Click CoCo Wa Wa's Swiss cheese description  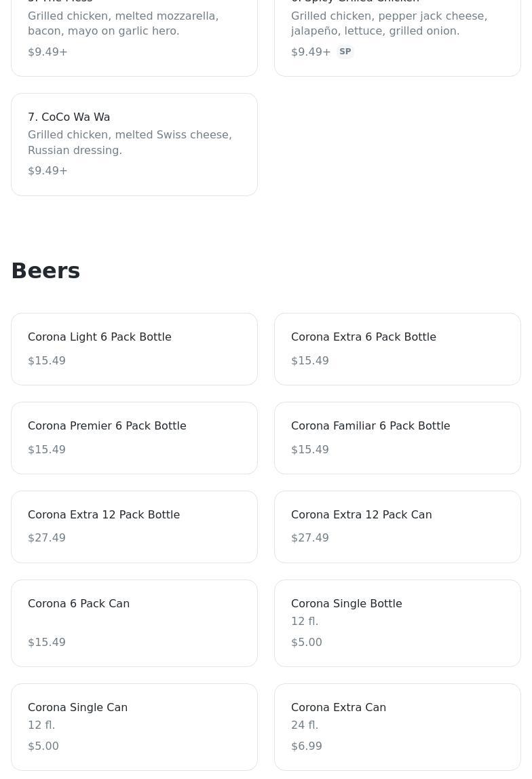130,142
